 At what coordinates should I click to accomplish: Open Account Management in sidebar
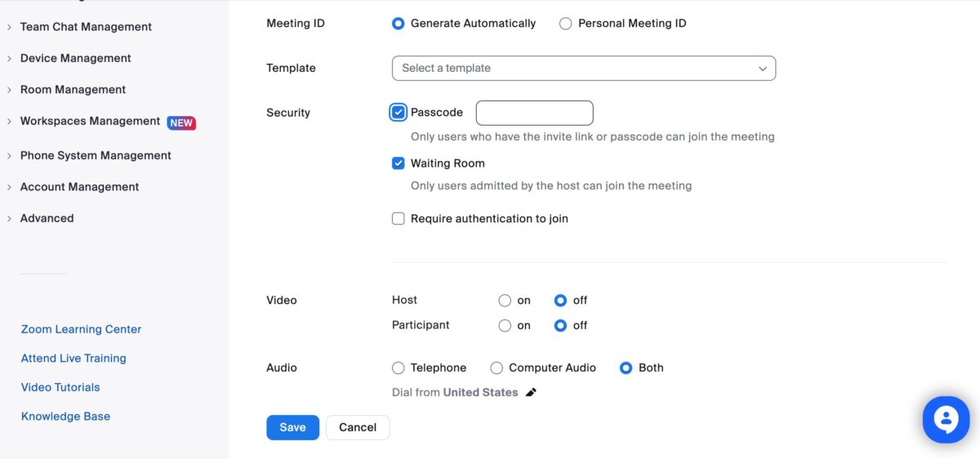[79, 187]
